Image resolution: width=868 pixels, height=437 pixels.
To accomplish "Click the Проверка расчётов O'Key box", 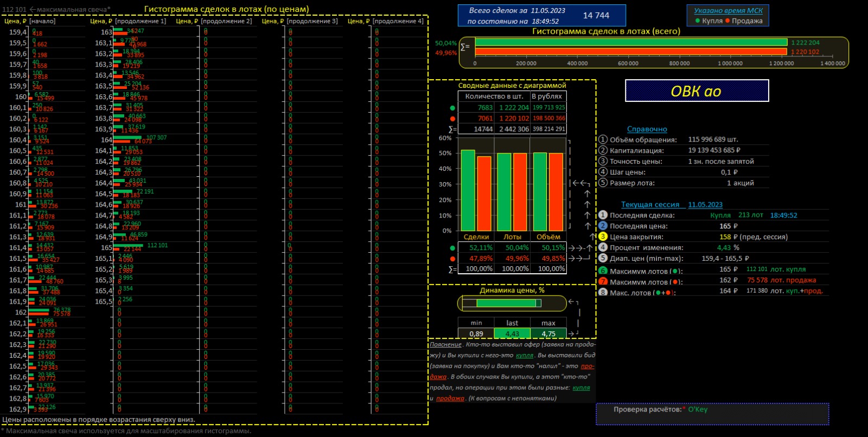I will pos(713,414).
